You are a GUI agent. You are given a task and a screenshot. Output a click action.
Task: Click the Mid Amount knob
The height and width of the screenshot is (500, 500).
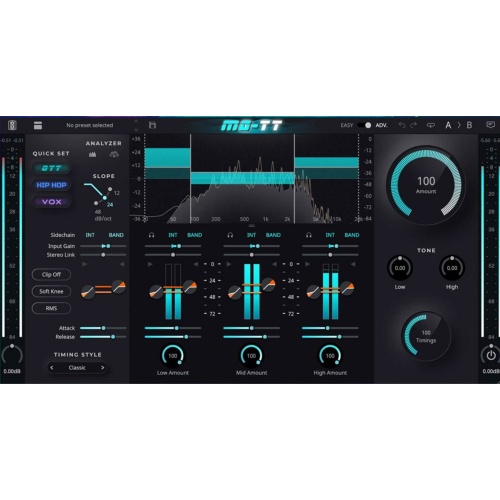[x=251, y=356]
